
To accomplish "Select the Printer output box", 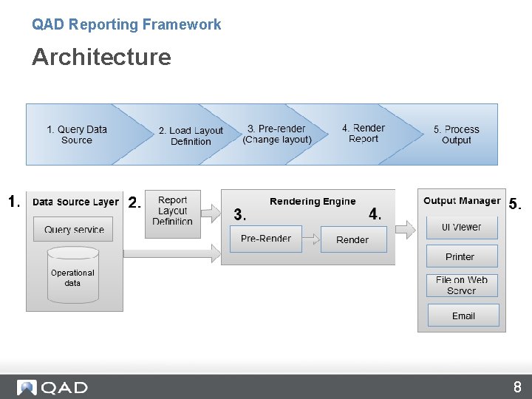I will [462, 256].
